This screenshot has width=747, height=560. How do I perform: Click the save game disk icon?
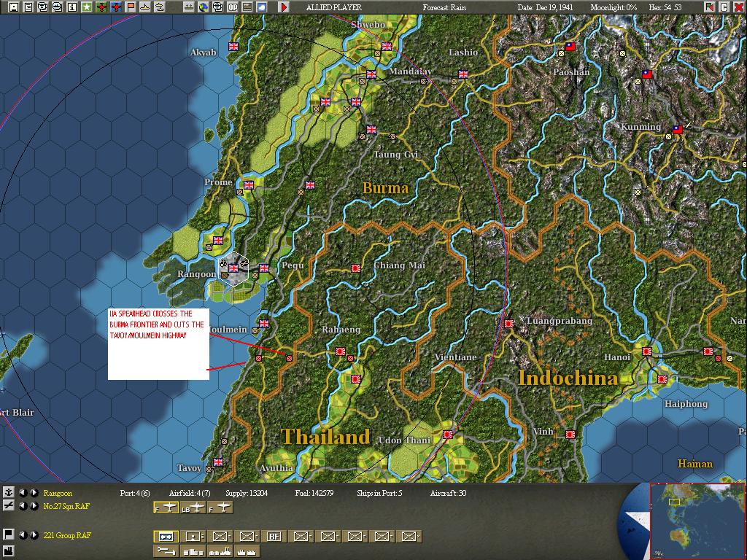pyautogui.click(x=13, y=7)
